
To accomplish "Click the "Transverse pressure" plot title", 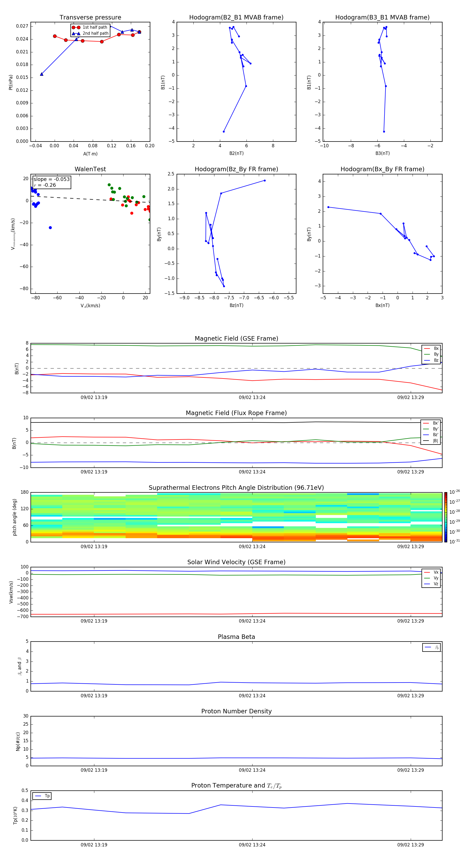I will tap(90, 18).
